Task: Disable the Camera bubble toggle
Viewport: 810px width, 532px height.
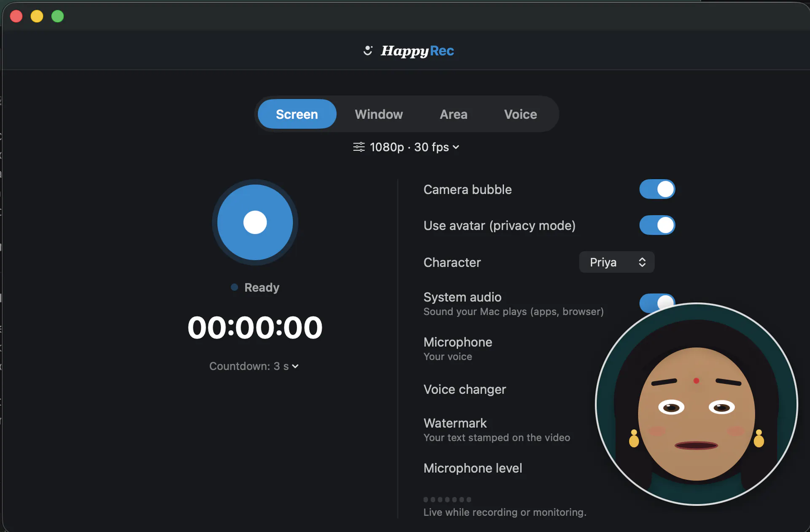Action: [657, 189]
